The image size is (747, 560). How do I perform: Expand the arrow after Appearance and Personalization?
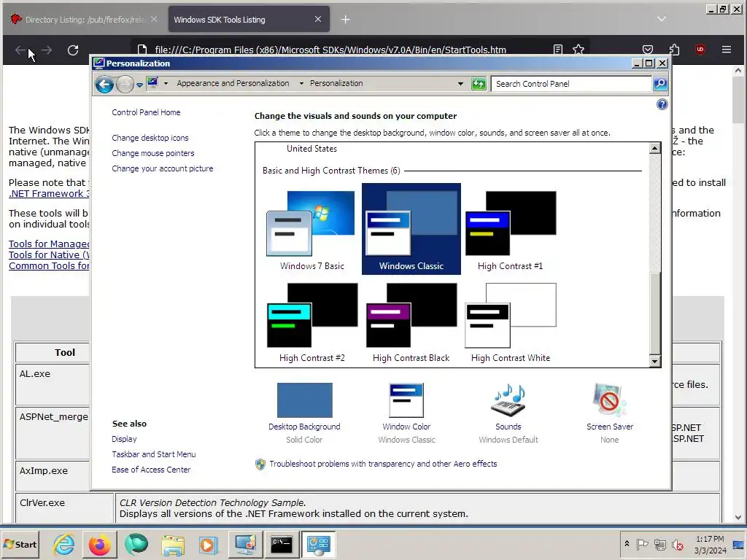coord(301,83)
